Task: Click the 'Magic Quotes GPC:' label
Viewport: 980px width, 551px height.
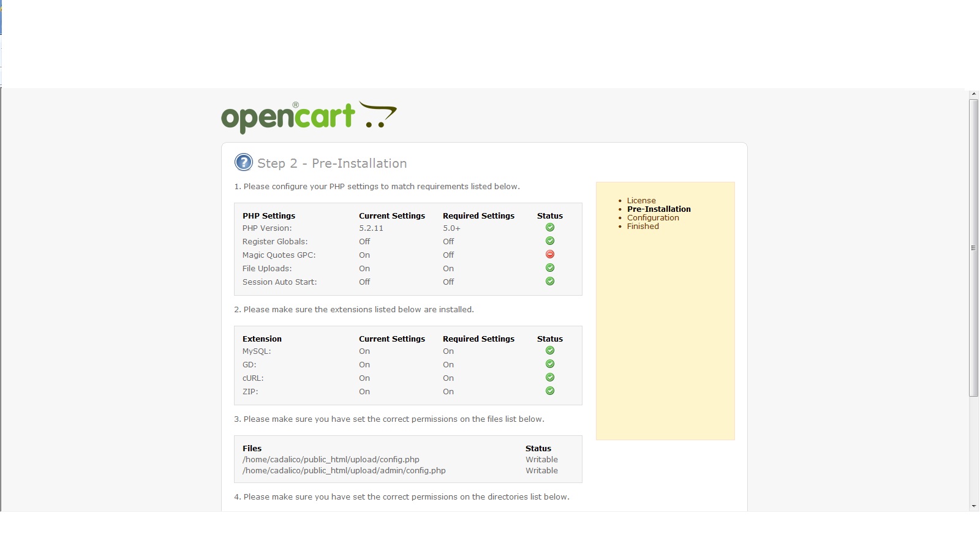Action: coord(279,255)
